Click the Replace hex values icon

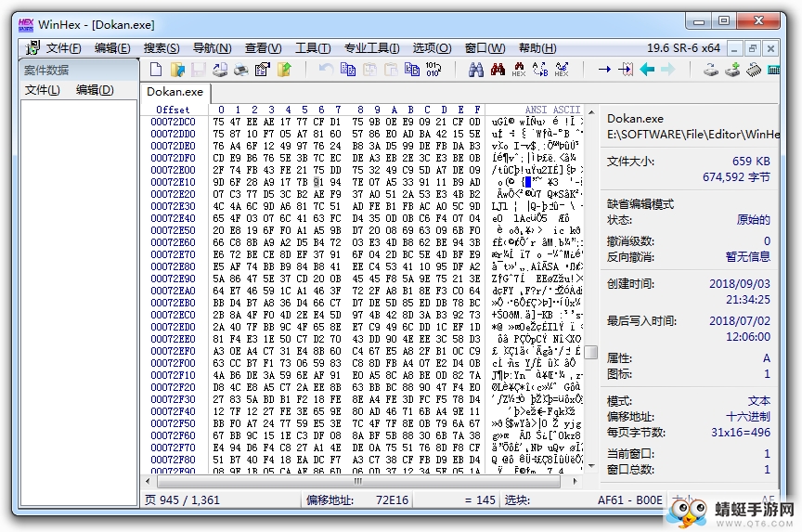(562, 69)
